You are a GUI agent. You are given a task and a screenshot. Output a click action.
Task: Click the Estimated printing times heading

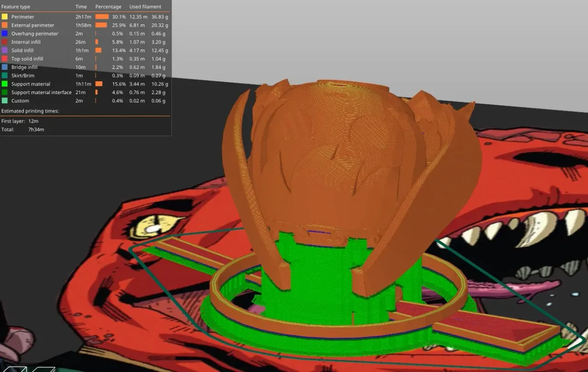click(x=30, y=111)
